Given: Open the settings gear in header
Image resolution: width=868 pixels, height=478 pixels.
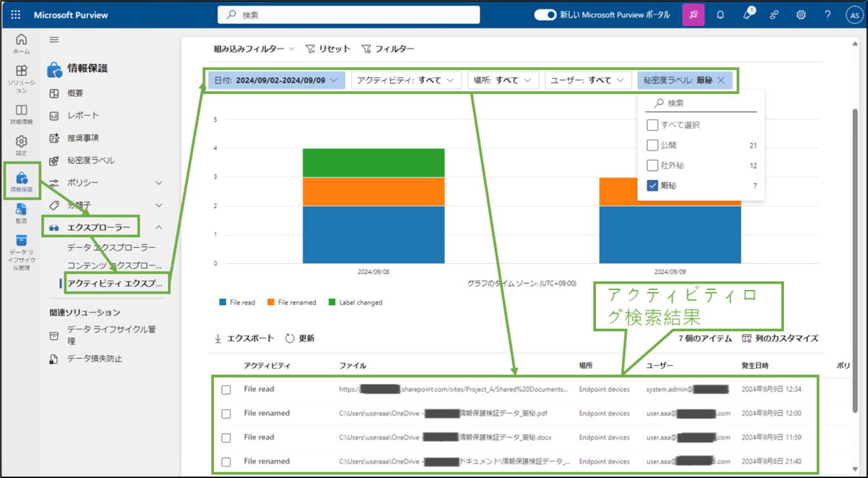Looking at the screenshot, I should (x=801, y=14).
